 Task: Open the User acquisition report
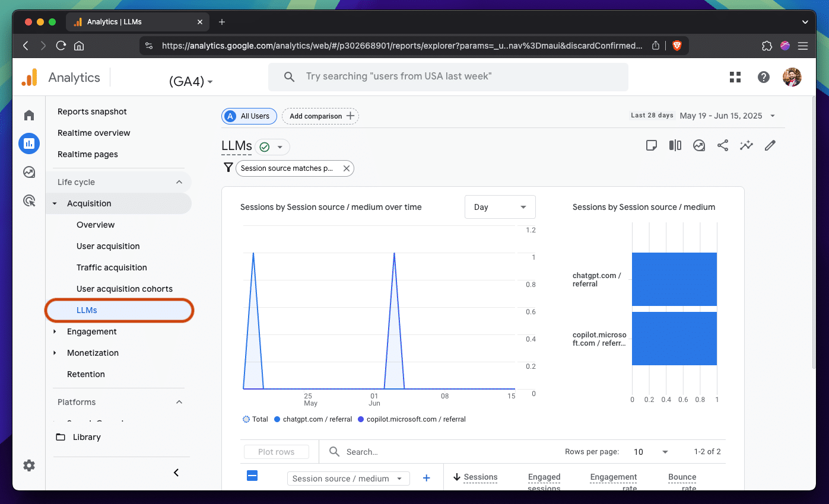[x=108, y=246]
